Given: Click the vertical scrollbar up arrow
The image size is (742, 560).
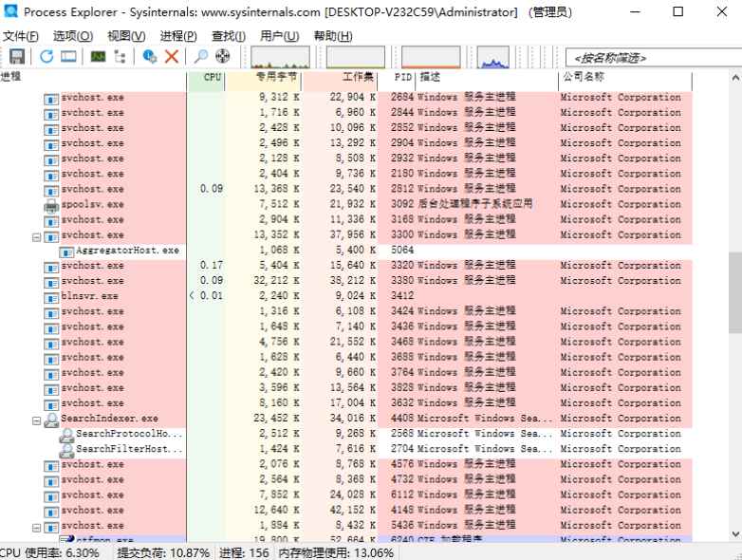Looking at the screenshot, I should pos(735,77).
